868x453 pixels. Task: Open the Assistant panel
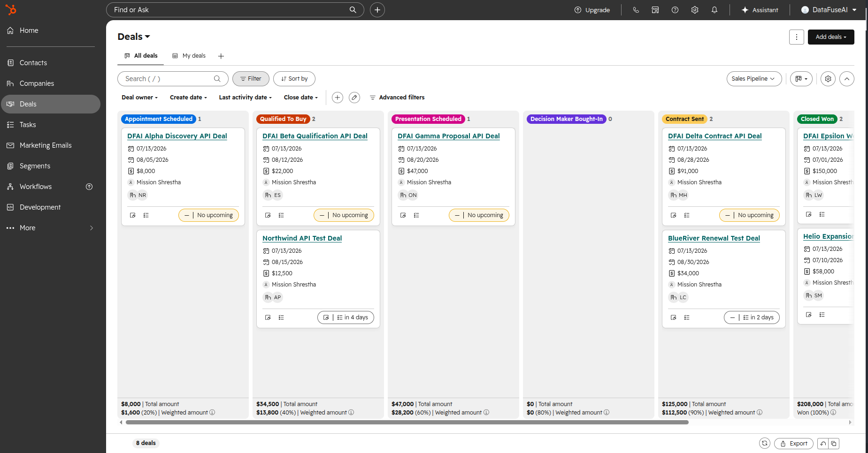(x=760, y=10)
